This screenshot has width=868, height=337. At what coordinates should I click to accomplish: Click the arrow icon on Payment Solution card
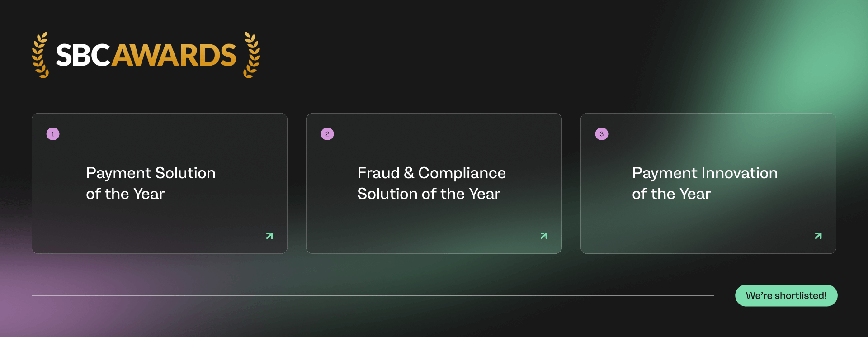(x=269, y=235)
